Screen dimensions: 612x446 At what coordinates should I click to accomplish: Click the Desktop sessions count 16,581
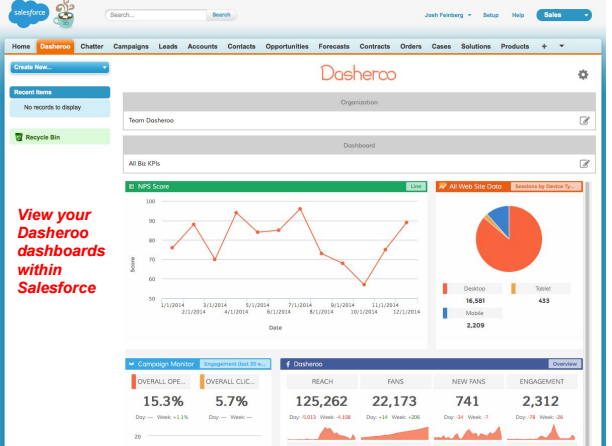pyautogui.click(x=475, y=301)
